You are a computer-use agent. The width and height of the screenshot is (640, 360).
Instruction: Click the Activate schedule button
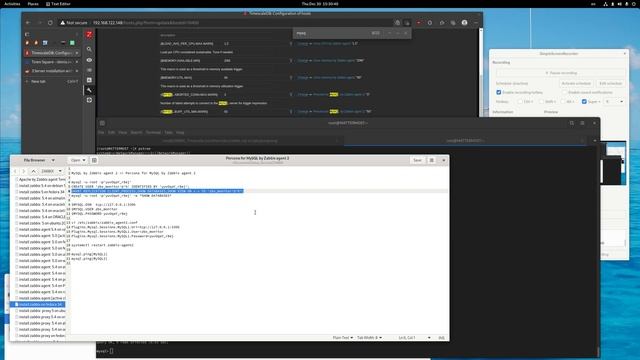click(x=576, y=83)
